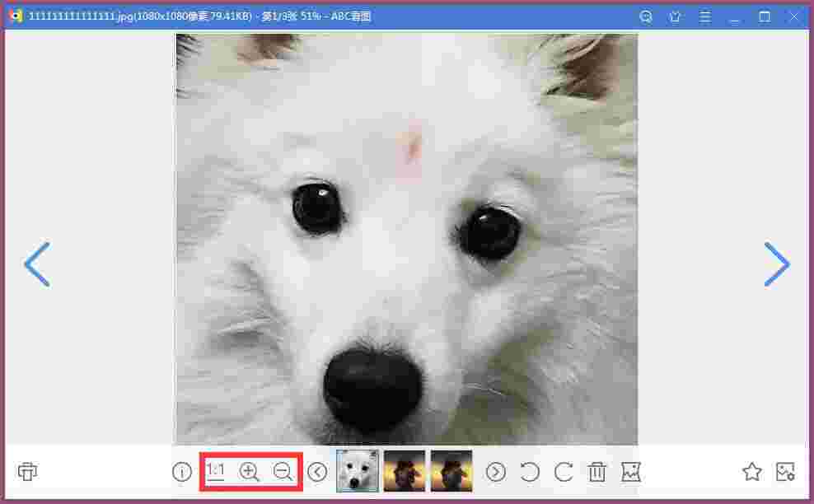Open image settings at bottom right
814x504 pixels.
point(784,472)
